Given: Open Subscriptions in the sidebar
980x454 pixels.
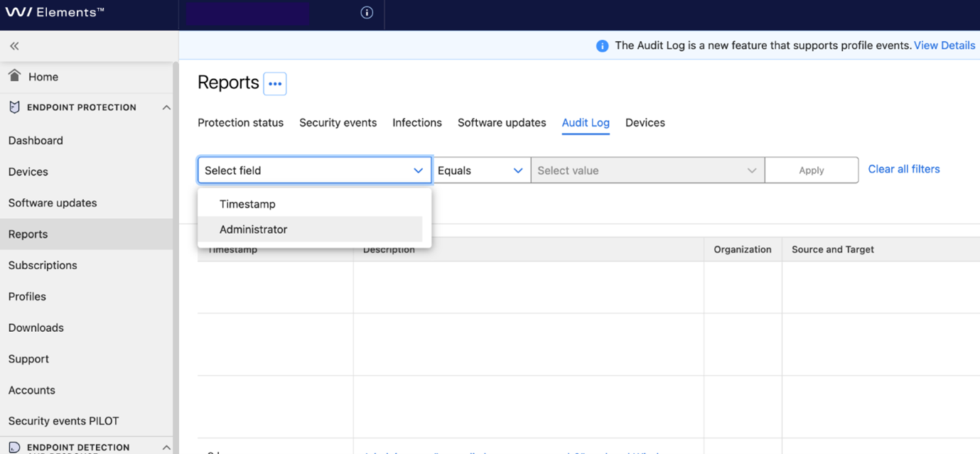Looking at the screenshot, I should 87,266.
